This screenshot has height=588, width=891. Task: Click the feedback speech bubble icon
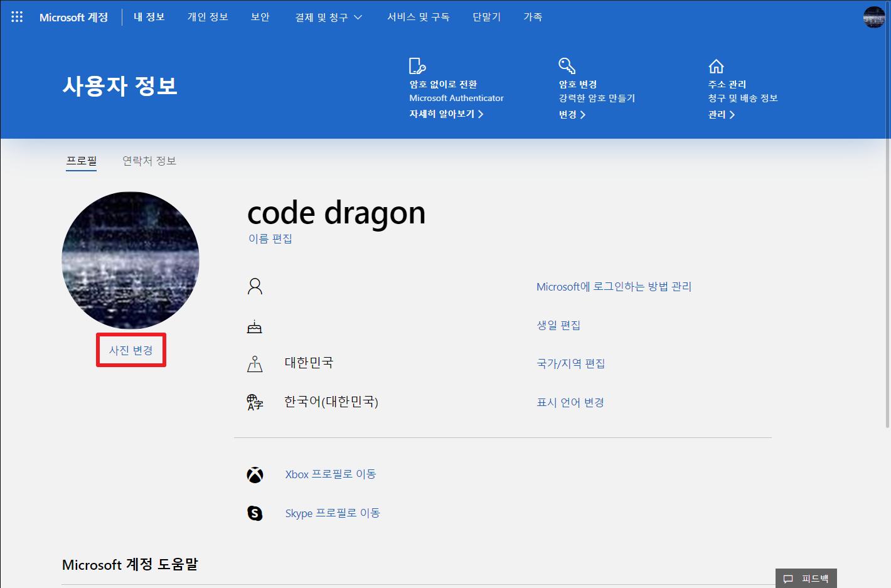789,579
